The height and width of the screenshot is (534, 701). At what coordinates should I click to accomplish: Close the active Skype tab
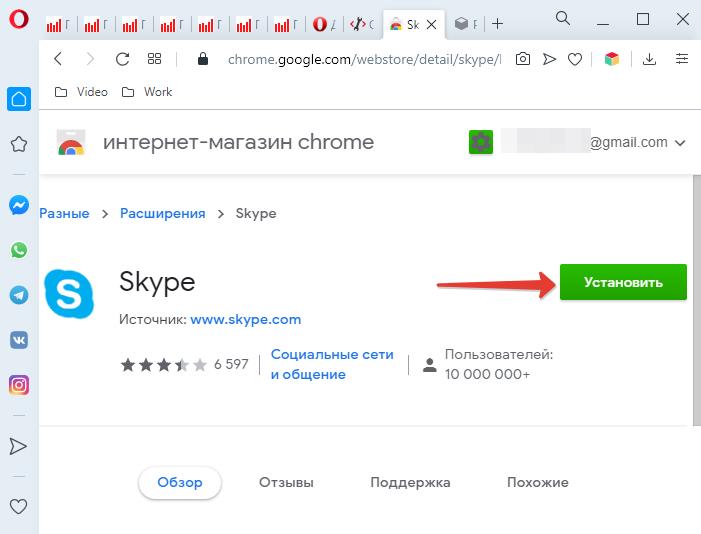click(431, 25)
